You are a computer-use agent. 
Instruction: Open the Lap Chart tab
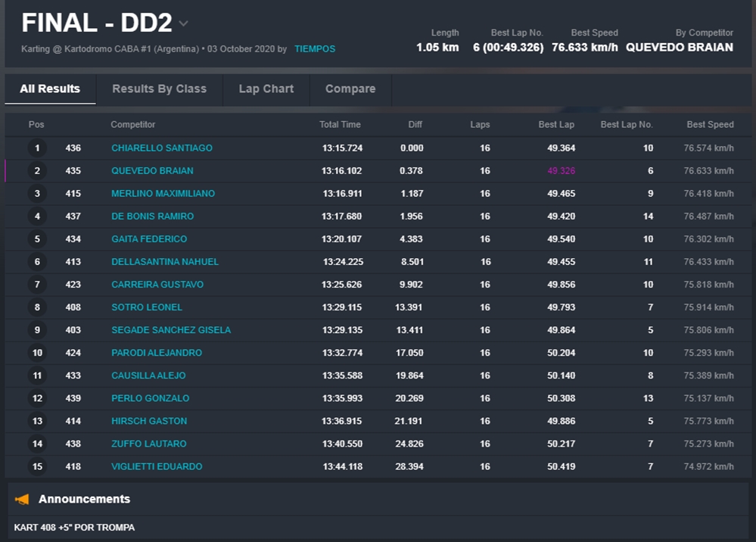(266, 89)
